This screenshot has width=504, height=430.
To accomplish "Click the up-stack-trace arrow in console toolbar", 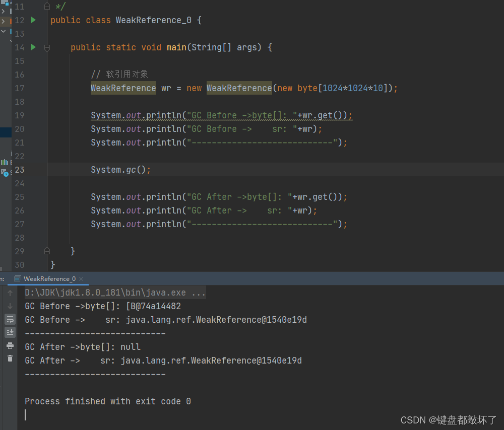I will click(10, 293).
